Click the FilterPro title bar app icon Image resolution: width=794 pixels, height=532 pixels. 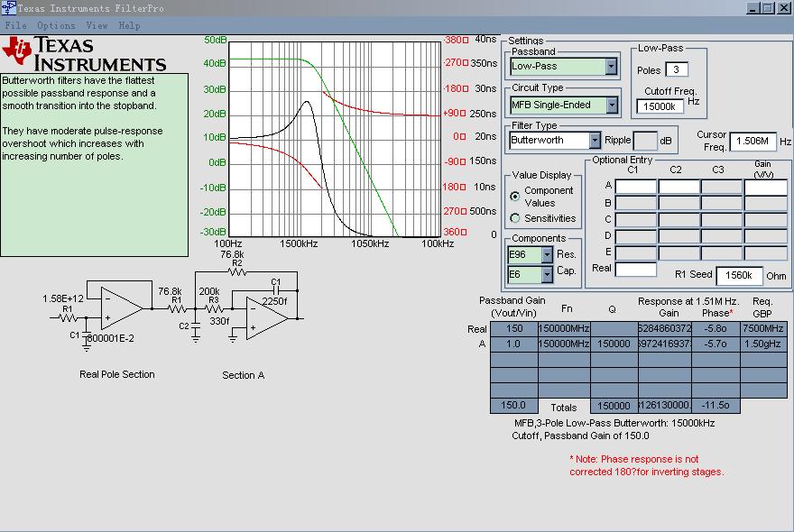point(8,8)
